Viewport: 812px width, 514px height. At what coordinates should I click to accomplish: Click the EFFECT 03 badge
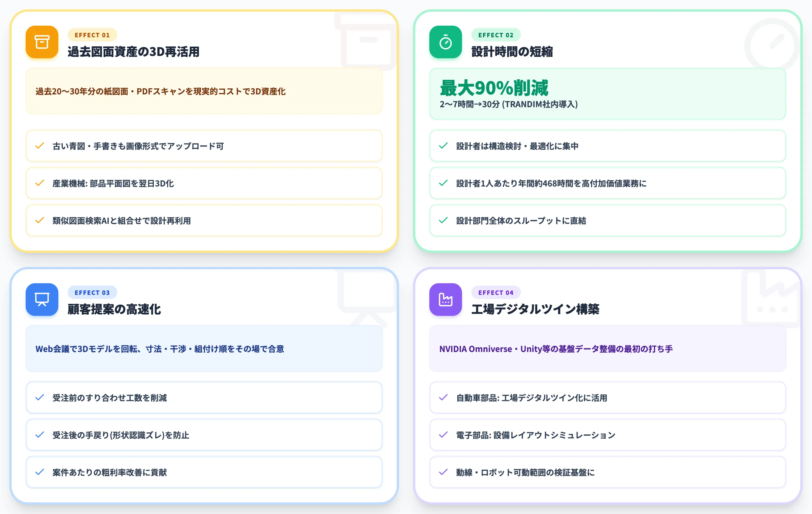(x=92, y=292)
